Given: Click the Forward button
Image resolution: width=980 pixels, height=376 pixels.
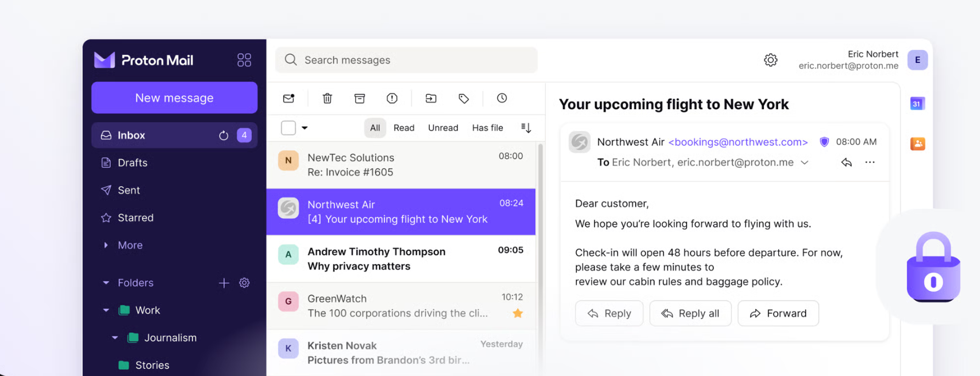Looking at the screenshot, I should 778,314.
